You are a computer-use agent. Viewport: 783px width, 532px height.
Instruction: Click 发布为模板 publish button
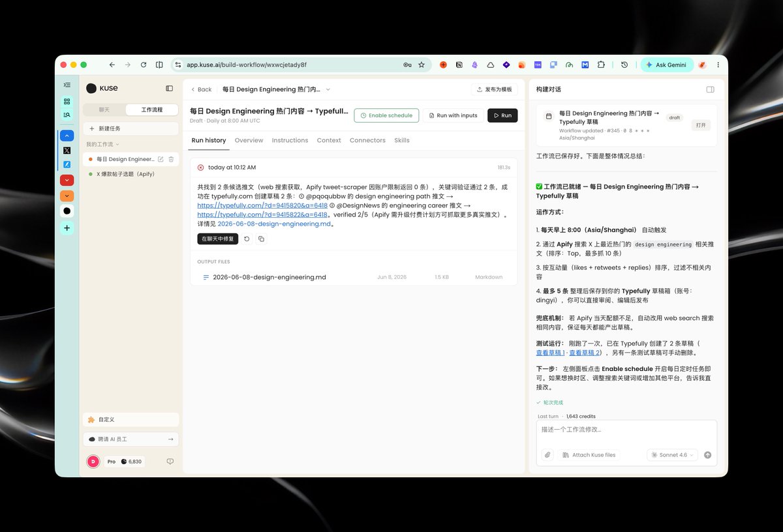pyautogui.click(x=495, y=89)
